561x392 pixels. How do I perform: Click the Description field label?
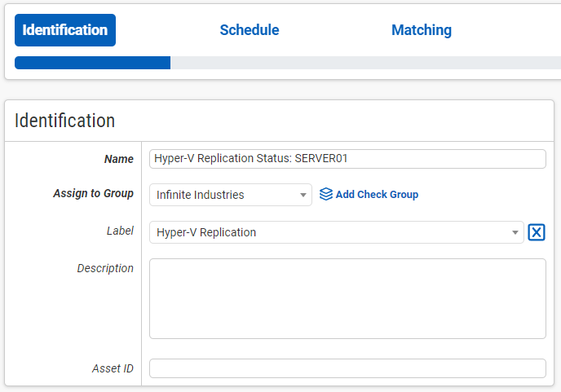105,268
